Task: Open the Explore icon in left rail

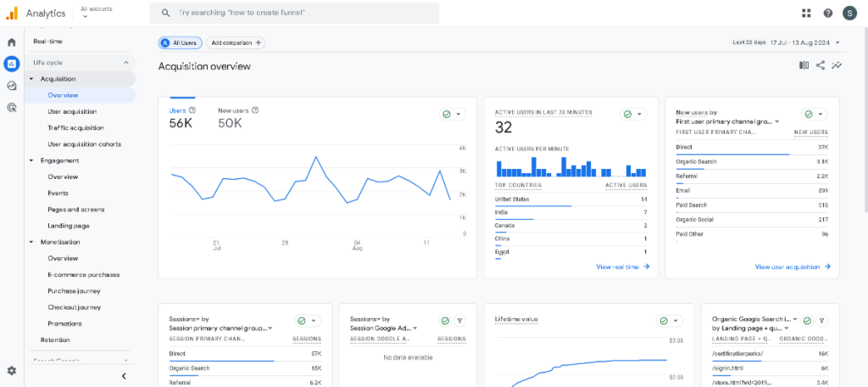Action: coord(12,86)
